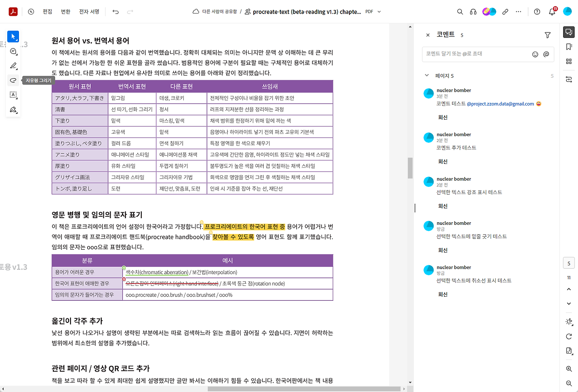The width and height of the screenshot is (578, 392).
Task: Click the current page number box
Action: pyautogui.click(x=569, y=264)
